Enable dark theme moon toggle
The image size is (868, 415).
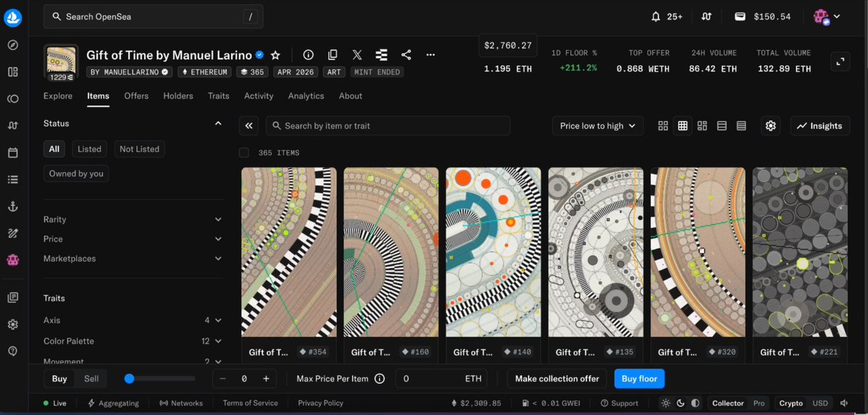tap(681, 403)
